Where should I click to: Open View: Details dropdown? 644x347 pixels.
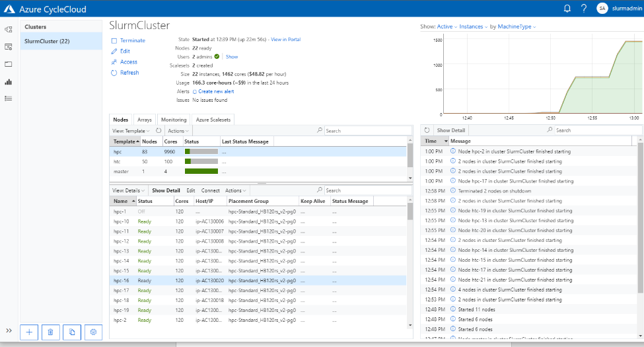point(128,190)
